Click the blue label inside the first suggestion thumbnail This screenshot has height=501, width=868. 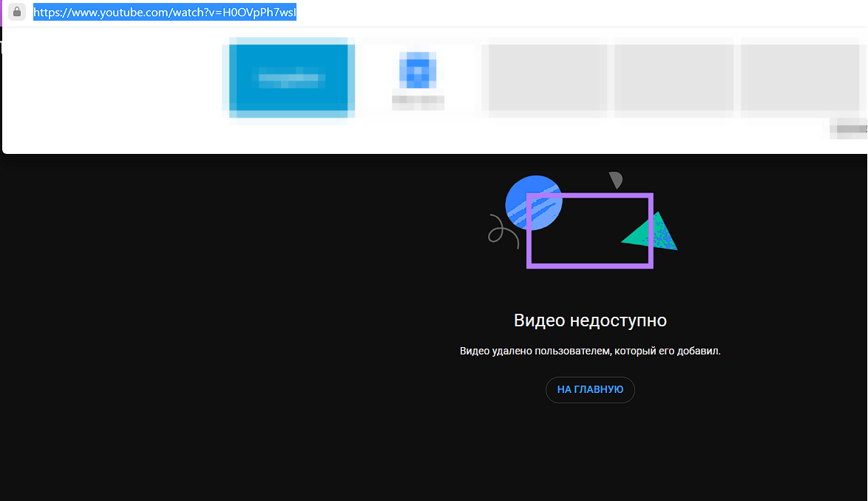pos(288,77)
